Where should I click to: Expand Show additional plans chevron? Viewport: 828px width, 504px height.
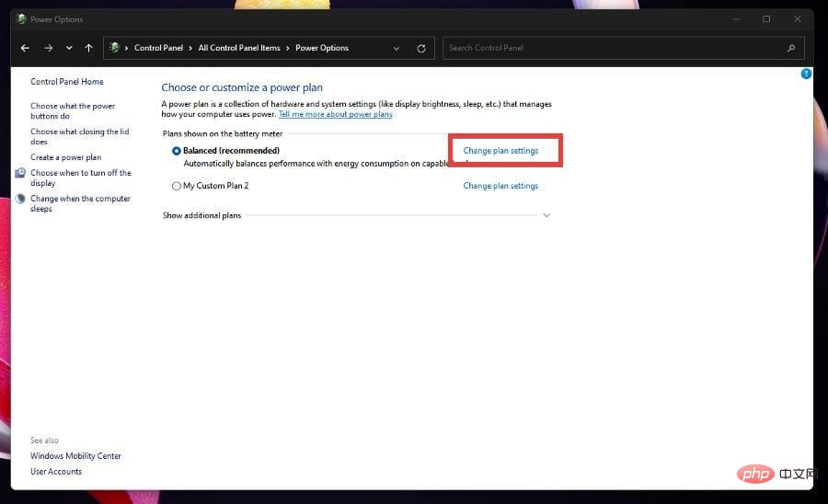pyautogui.click(x=546, y=215)
